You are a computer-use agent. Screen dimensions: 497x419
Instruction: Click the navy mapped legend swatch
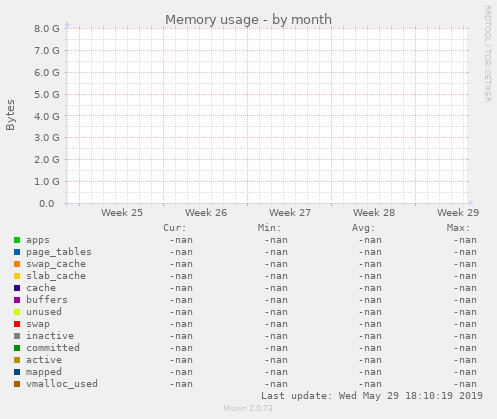(x=17, y=372)
